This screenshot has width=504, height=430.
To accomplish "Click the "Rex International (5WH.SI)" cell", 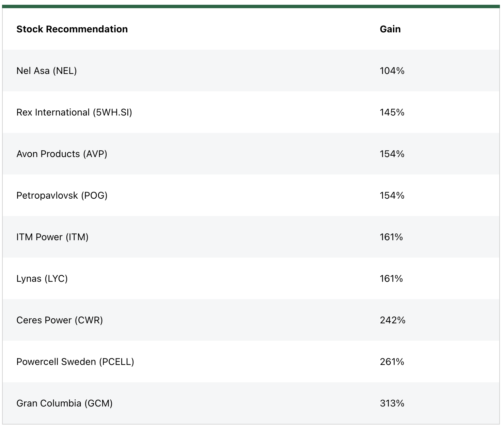I will (x=74, y=112).
